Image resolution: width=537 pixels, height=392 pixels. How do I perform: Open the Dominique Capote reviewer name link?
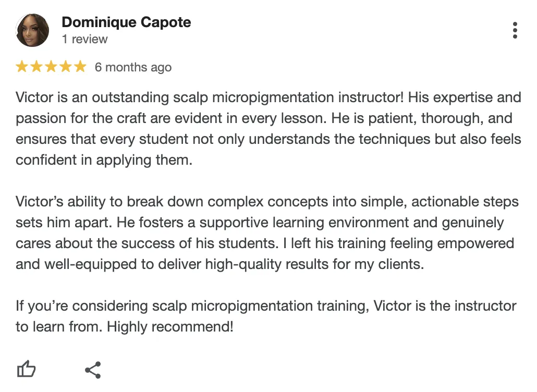pos(126,22)
